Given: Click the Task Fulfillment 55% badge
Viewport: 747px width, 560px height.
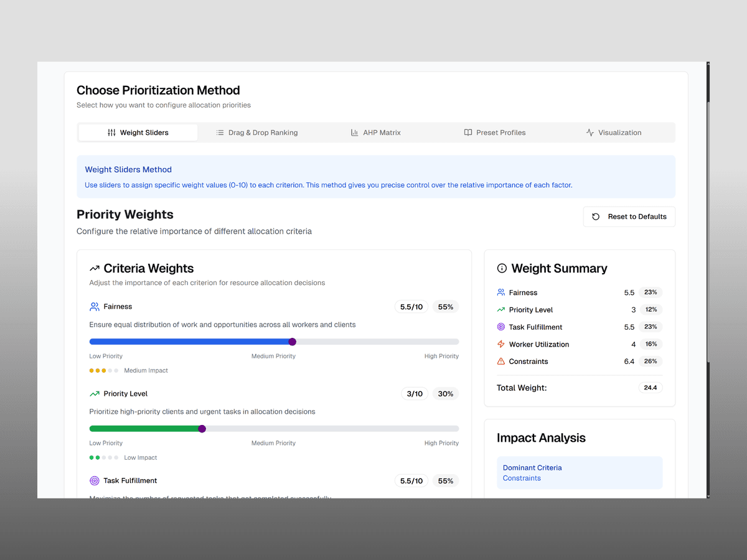Looking at the screenshot, I should [446, 481].
